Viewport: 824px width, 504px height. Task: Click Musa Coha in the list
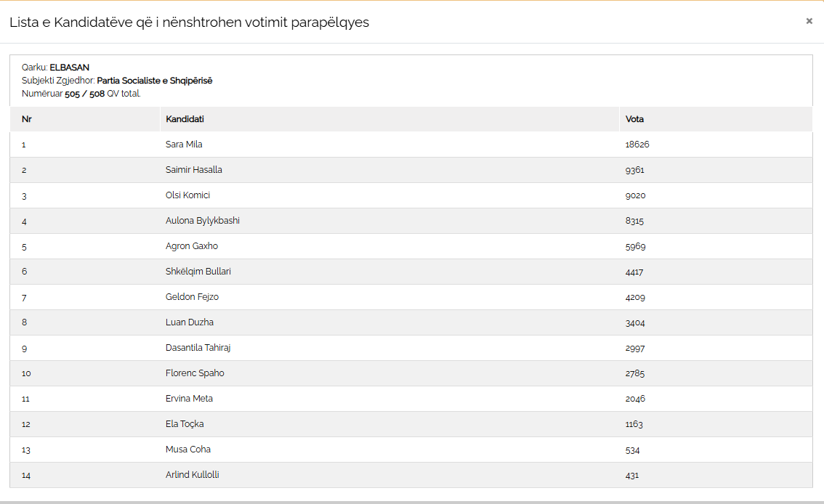click(188, 450)
